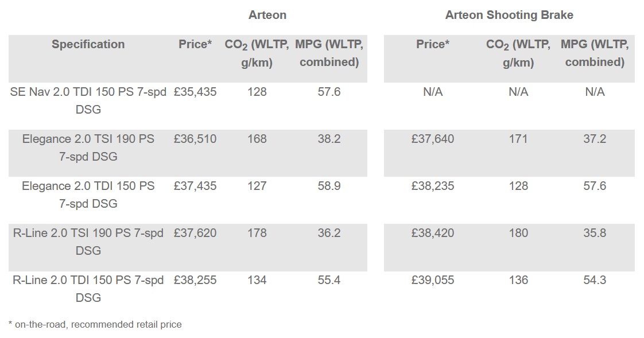
Task: Click the Elegance 2.0 TDI 150 PS row label
Action: (x=88, y=195)
